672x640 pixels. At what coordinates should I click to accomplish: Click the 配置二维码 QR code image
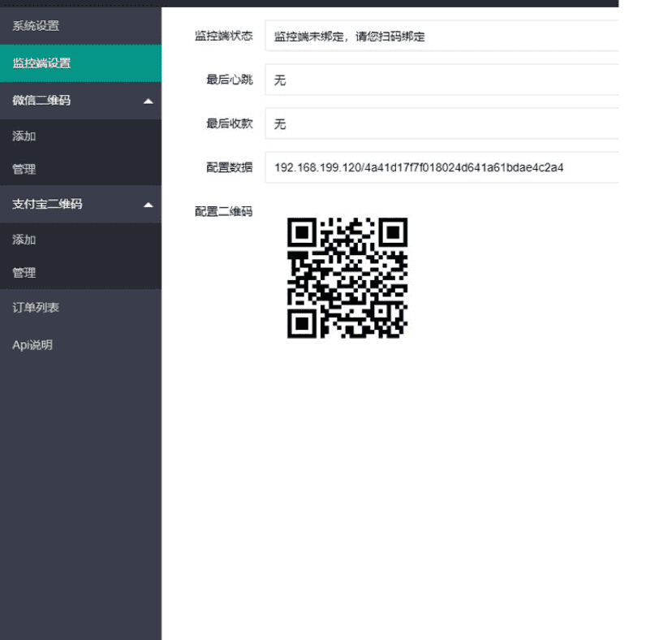pyautogui.click(x=347, y=278)
